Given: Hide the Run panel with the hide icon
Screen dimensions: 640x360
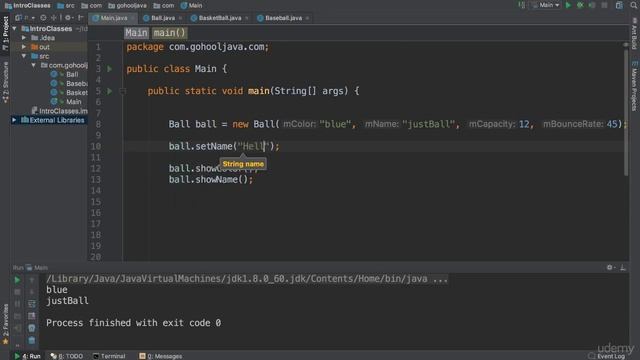Looking at the screenshot, I should 623,267.
